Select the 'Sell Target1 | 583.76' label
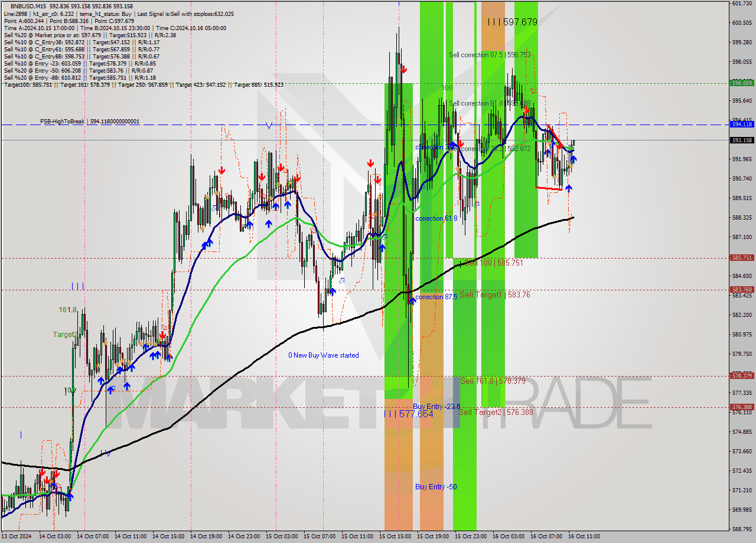This screenshot has height=543, width=756. [495, 294]
